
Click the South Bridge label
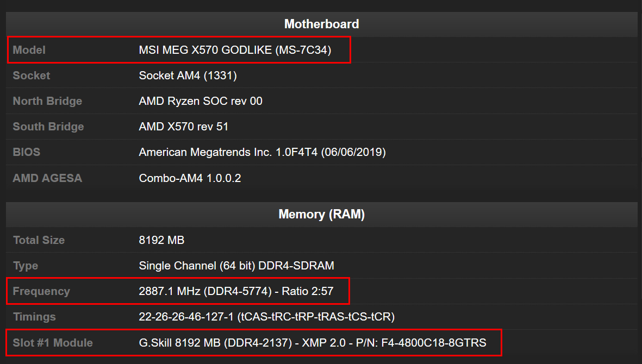pos(48,127)
